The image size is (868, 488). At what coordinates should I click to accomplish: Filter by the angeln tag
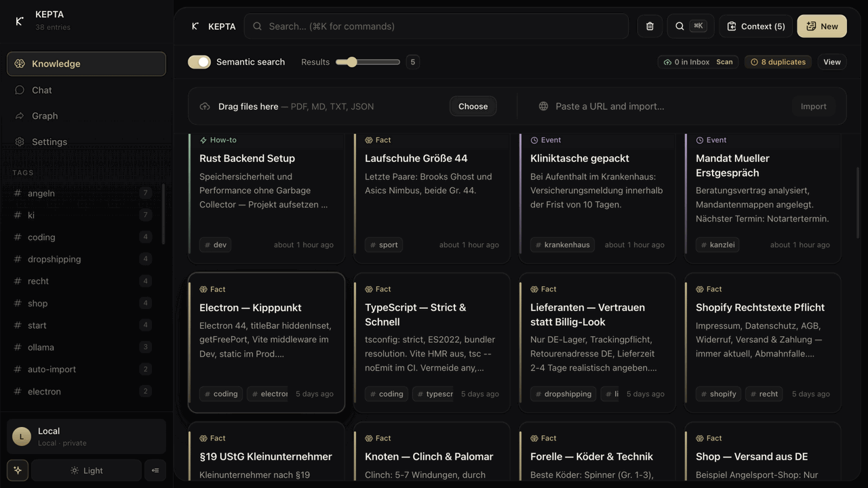tap(82, 193)
